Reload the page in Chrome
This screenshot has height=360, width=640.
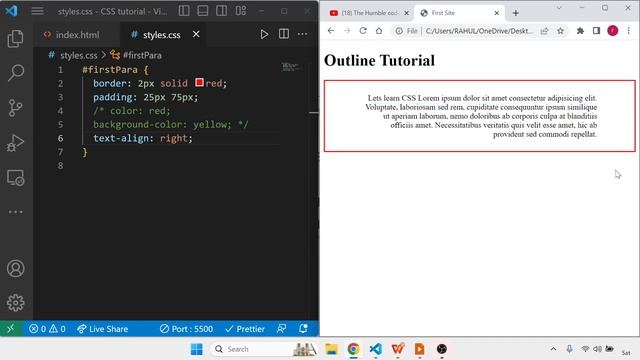[363, 31]
